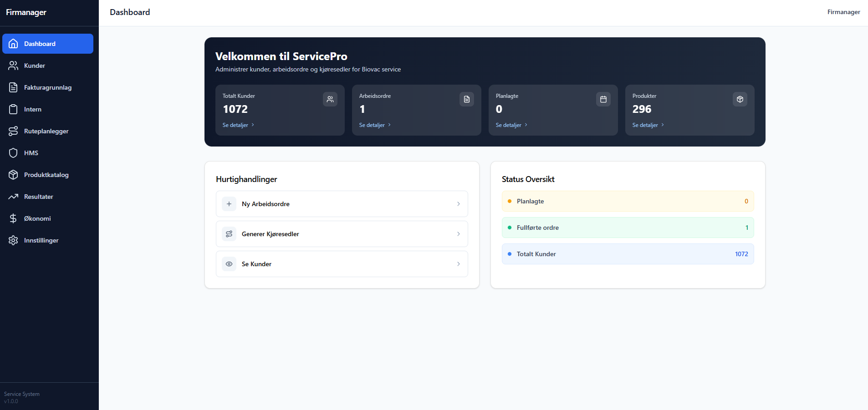
Task: Click plus icon beside Ny Arbeidsordre
Action: tap(229, 204)
